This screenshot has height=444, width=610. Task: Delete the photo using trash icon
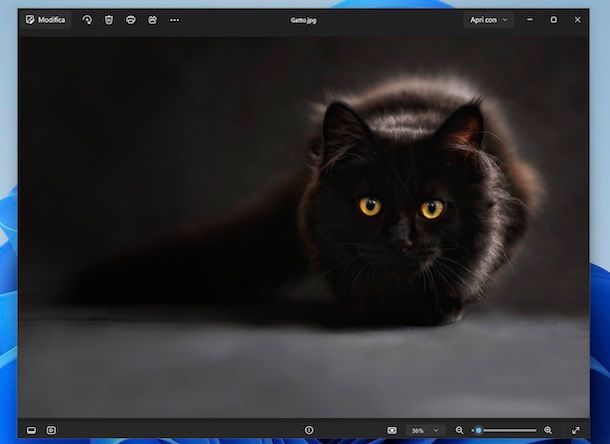coord(109,20)
